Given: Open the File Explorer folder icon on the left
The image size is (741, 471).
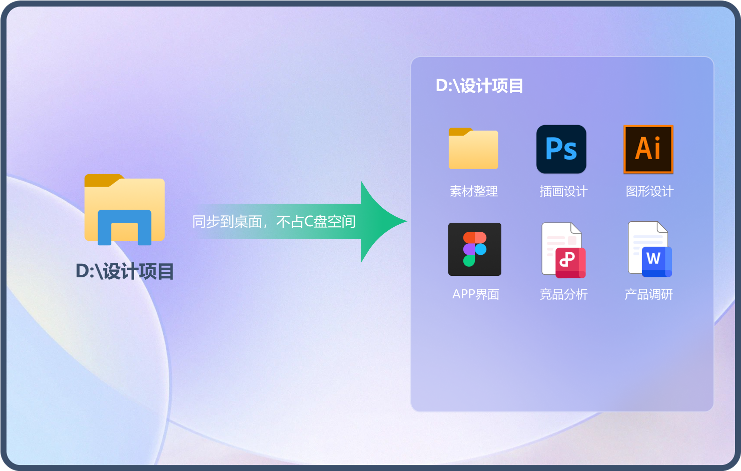Looking at the screenshot, I should (124, 209).
